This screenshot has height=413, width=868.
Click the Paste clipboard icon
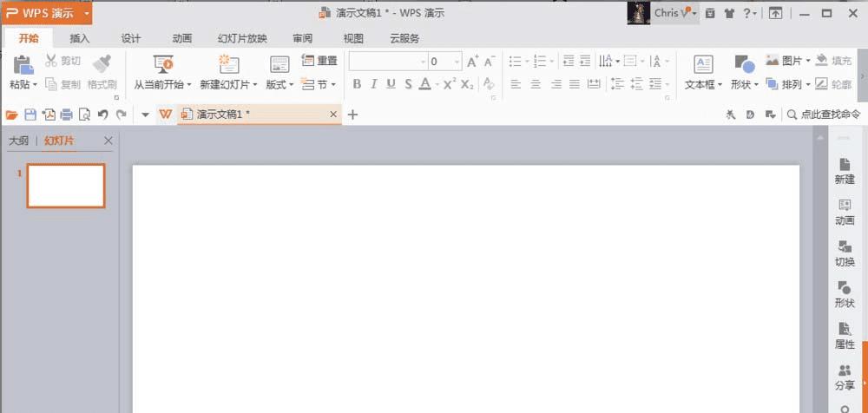(23, 65)
